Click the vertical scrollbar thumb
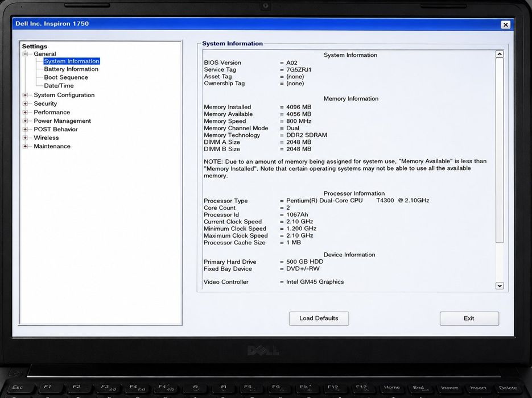 click(500, 150)
